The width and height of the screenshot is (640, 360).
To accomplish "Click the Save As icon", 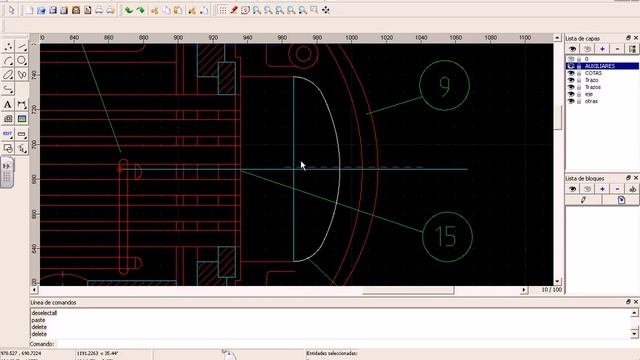I will tap(64, 10).
